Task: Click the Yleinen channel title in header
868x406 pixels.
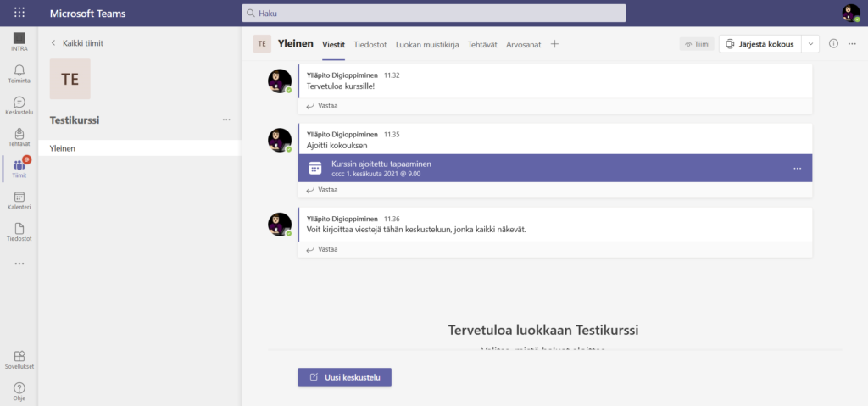Action: 296,44
